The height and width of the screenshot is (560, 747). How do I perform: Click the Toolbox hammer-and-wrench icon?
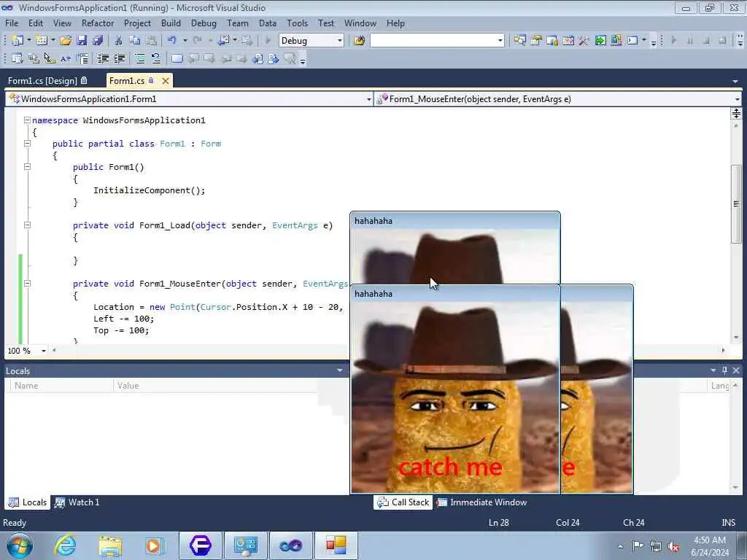584,41
